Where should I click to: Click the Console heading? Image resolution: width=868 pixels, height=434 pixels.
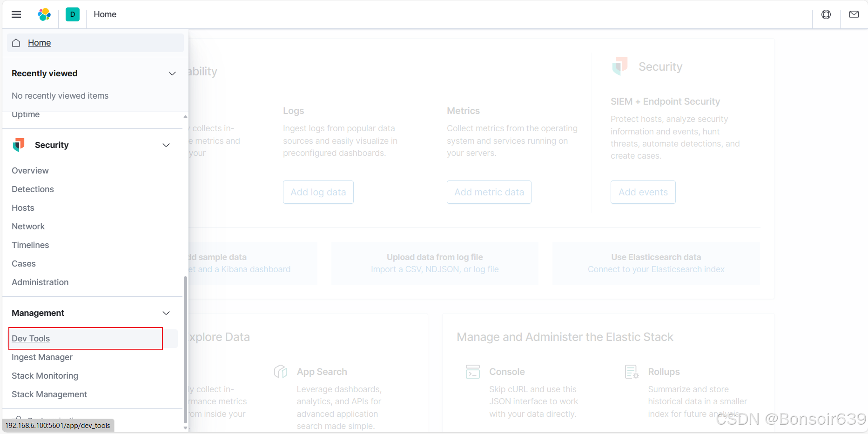pyautogui.click(x=507, y=372)
